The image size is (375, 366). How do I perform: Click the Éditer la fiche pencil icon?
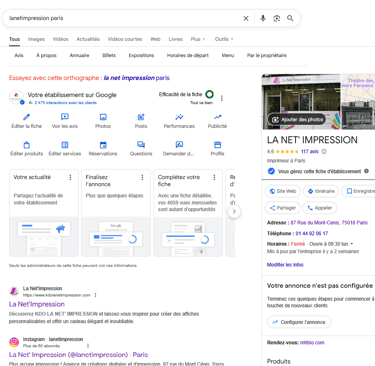27,117
